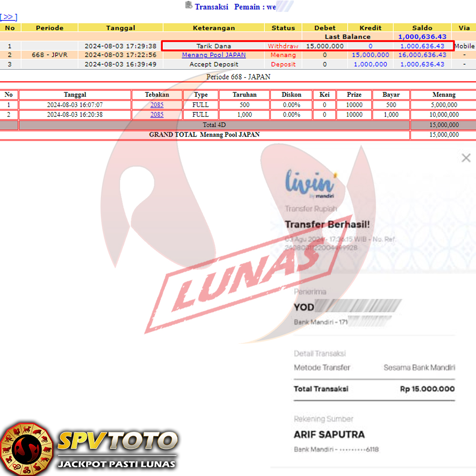Click the GRAND TOTAL Menang Pool JAPAN row
This screenshot has height=476, width=476.
tap(205, 135)
